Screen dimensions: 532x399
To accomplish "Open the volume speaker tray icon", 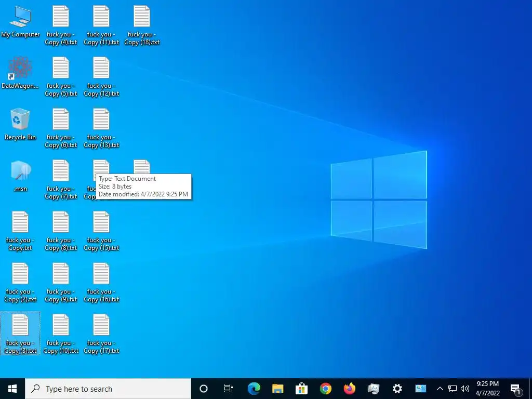I will tap(465, 389).
